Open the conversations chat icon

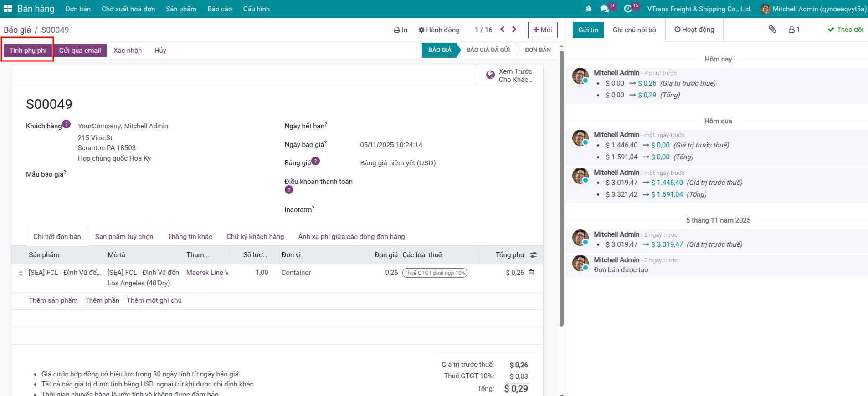(x=605, y=9)
